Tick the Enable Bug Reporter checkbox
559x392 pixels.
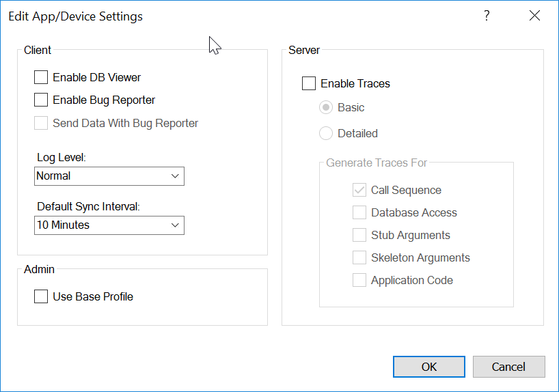(x=41, y=100)
